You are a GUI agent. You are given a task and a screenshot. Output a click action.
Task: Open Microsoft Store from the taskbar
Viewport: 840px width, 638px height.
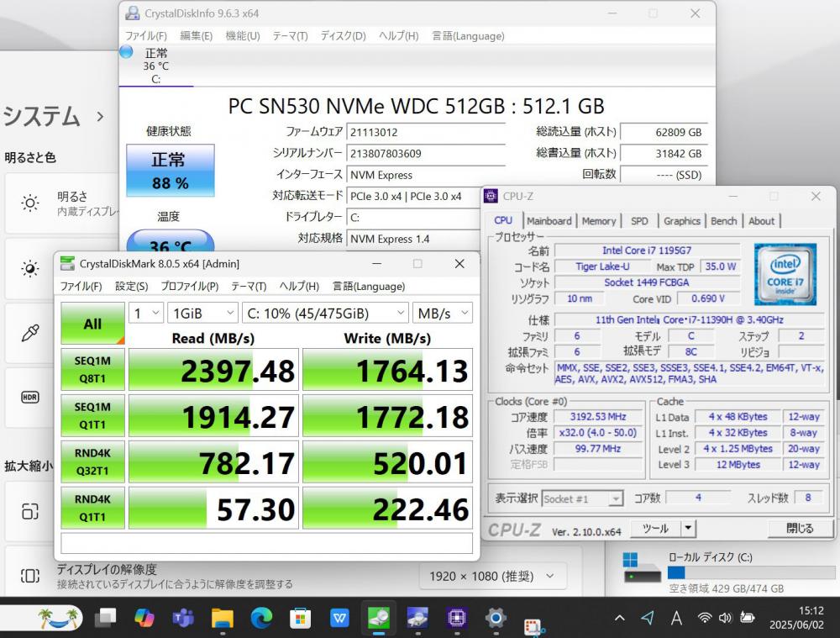pos(301,618)
